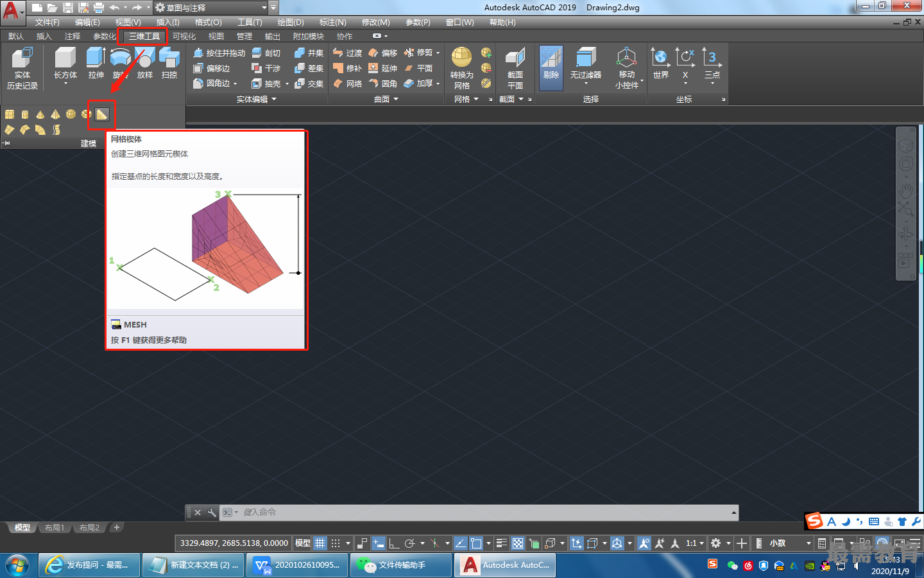Click the Plot (print) icon in quick access toolbar
This screenshot has height=578, width=924.
(98, 8)
